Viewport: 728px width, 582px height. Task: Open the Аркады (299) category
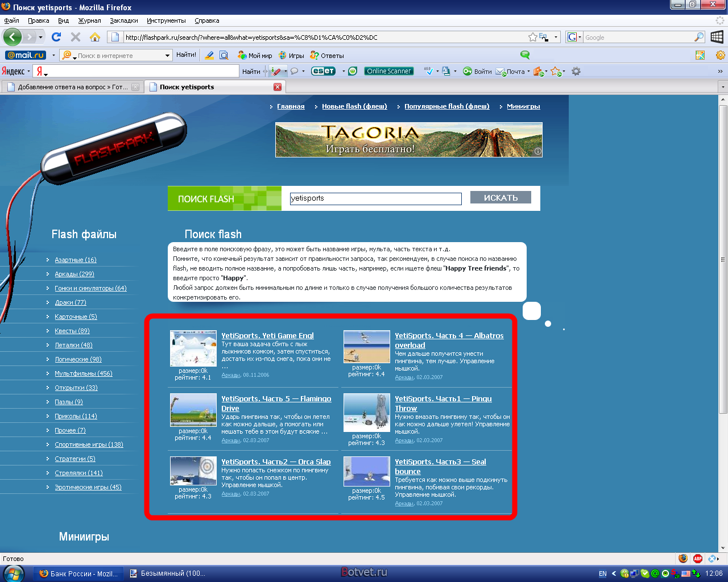(x=75, y=274)
